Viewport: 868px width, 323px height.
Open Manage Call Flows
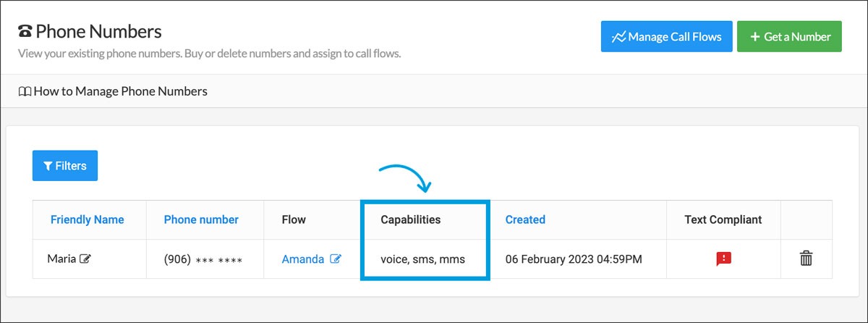click(666, 36)
